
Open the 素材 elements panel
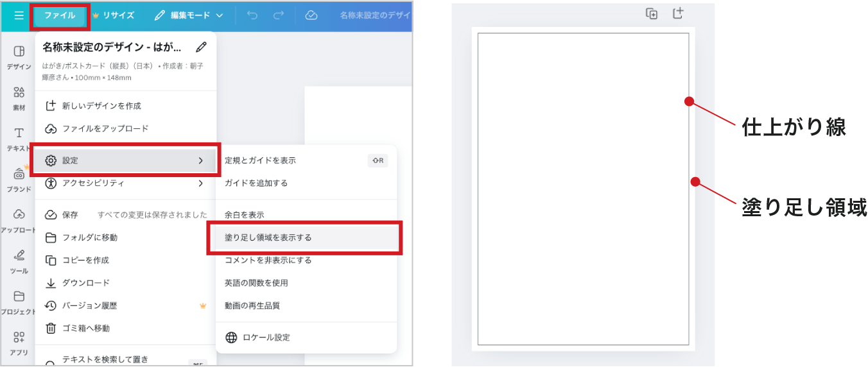tap(19, 98)
